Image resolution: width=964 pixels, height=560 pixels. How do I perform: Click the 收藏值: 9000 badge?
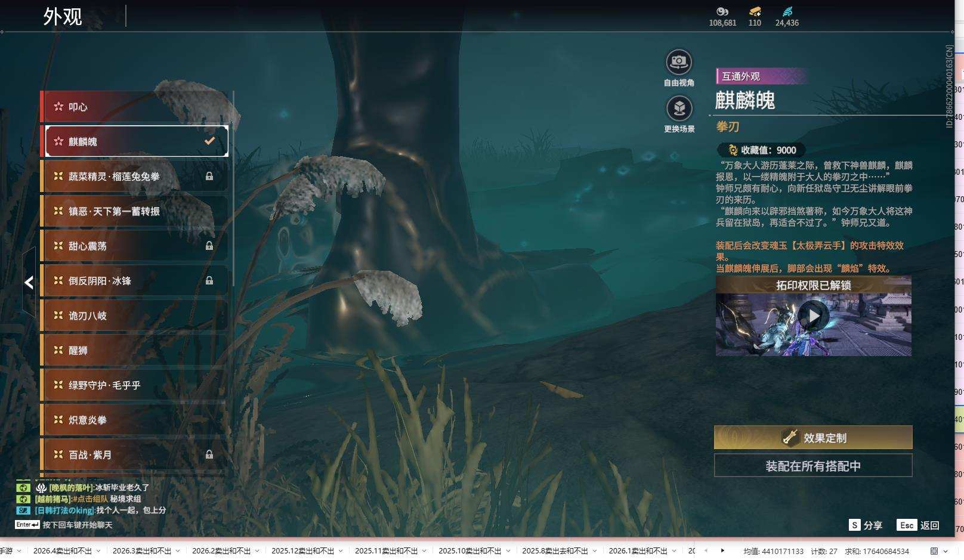(761, 150)
